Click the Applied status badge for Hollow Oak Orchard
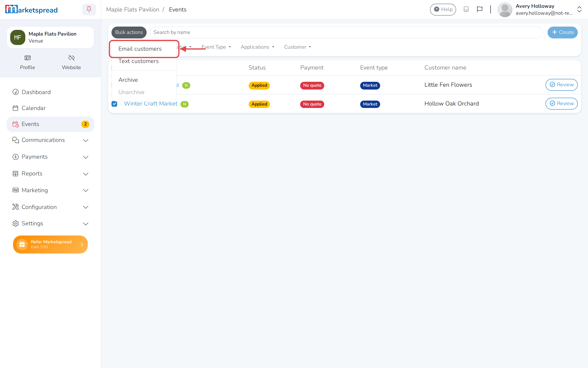 coord(259,104)
